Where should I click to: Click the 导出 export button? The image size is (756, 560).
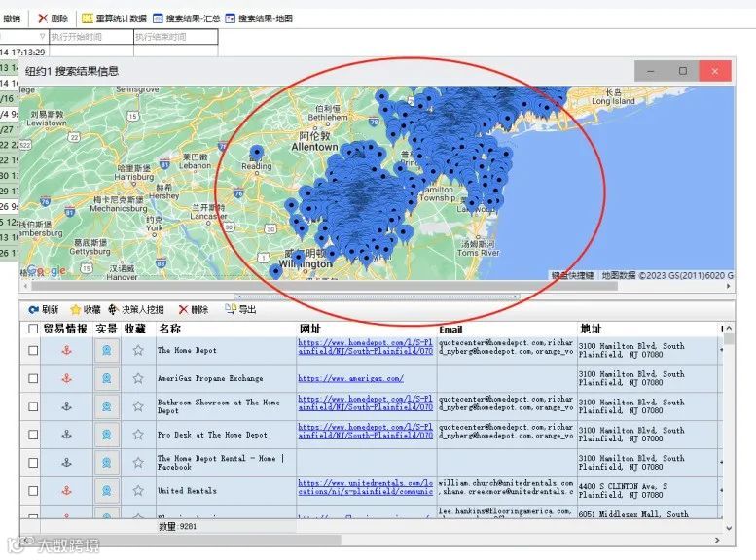240,309
